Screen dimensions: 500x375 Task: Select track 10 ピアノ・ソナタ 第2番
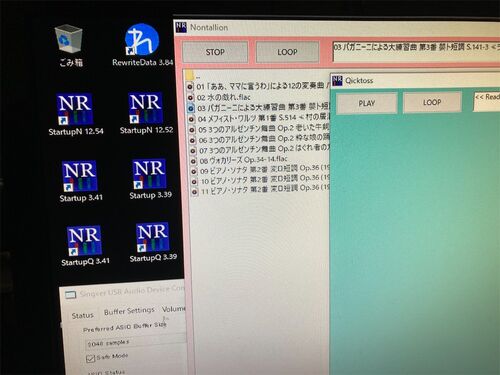tap(265, 180)
